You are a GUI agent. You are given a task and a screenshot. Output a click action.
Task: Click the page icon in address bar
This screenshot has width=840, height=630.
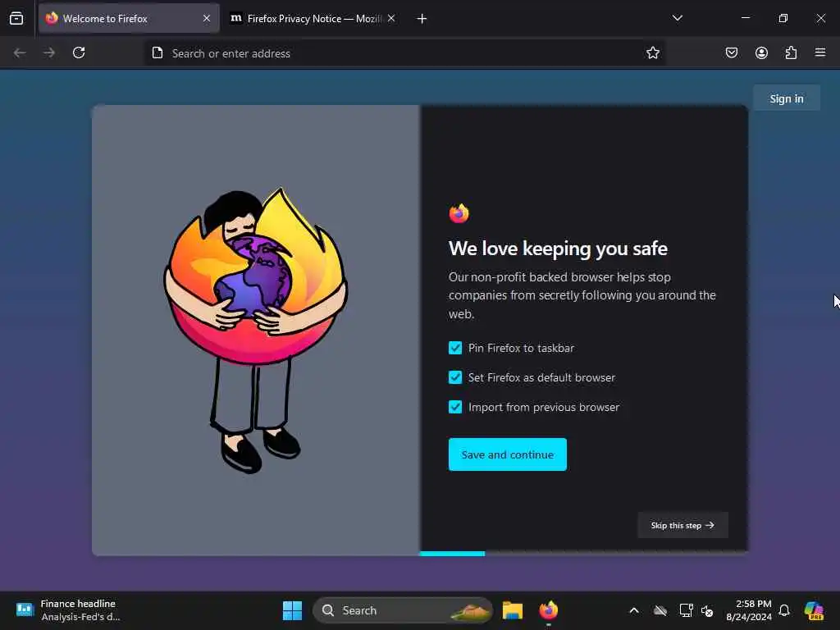pyautogui.click(x=157, y=52)
